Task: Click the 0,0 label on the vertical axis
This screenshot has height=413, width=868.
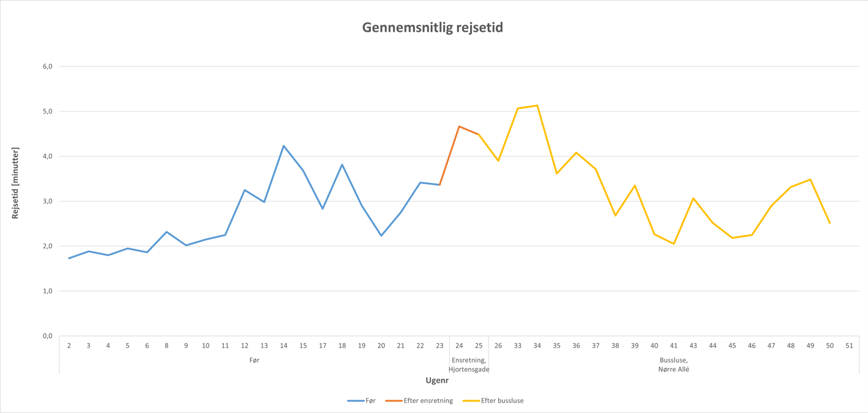Action: [47, 336]
